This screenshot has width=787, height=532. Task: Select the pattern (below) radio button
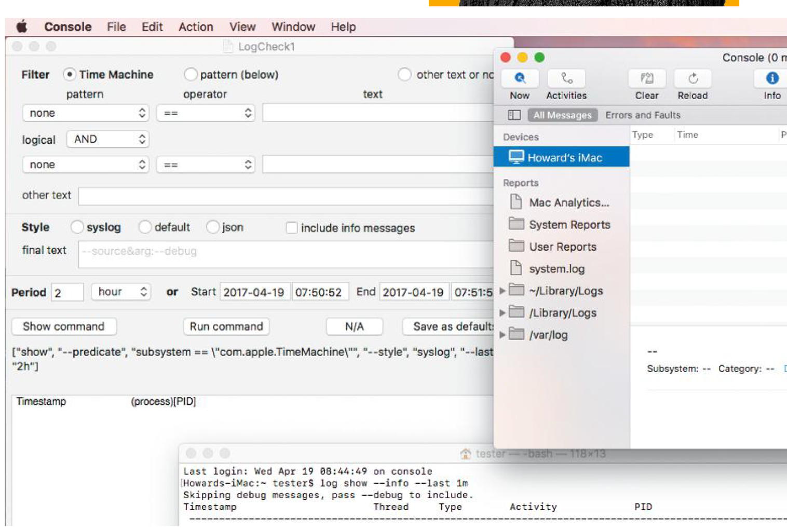pyautogui.click(x=191, y=74)
